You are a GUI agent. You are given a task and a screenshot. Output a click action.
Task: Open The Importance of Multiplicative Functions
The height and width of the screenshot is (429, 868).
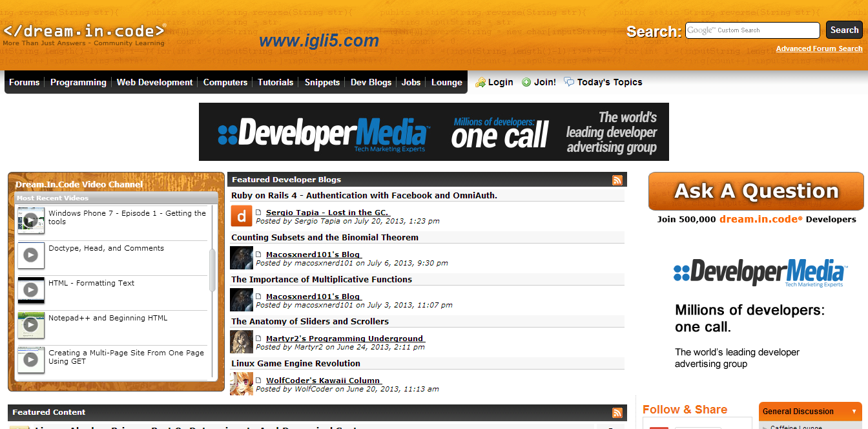click(x=322, y=279)
